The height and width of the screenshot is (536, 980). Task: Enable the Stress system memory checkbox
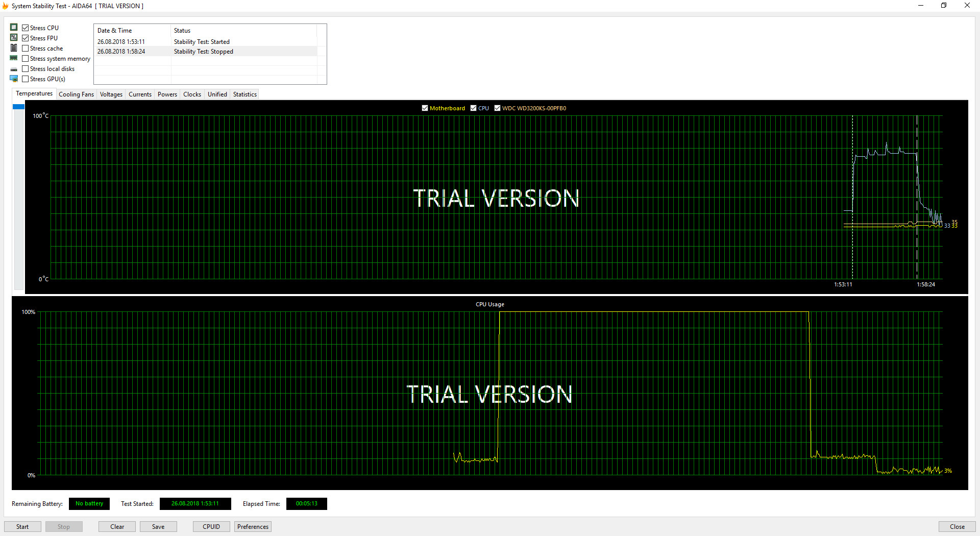[x=25, y=59]
